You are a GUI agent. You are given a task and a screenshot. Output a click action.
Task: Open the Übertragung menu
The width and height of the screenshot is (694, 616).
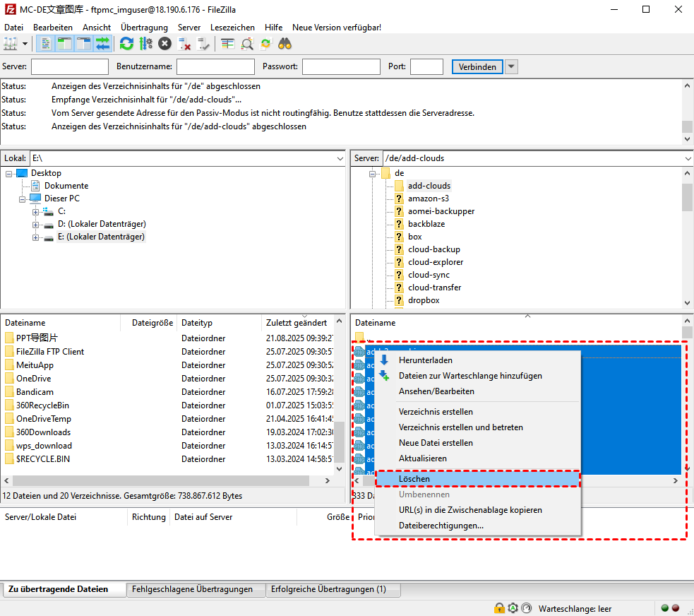144,27
